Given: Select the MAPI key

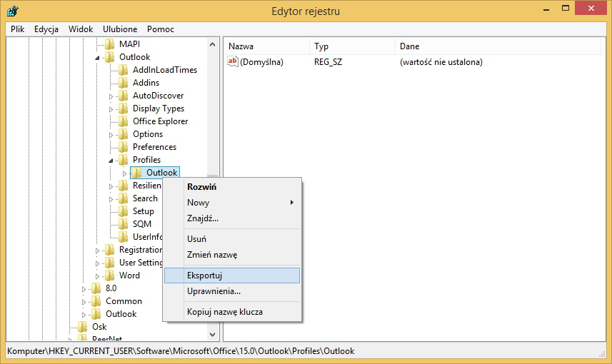Looking at the screenshot, I should coord(129,44).
